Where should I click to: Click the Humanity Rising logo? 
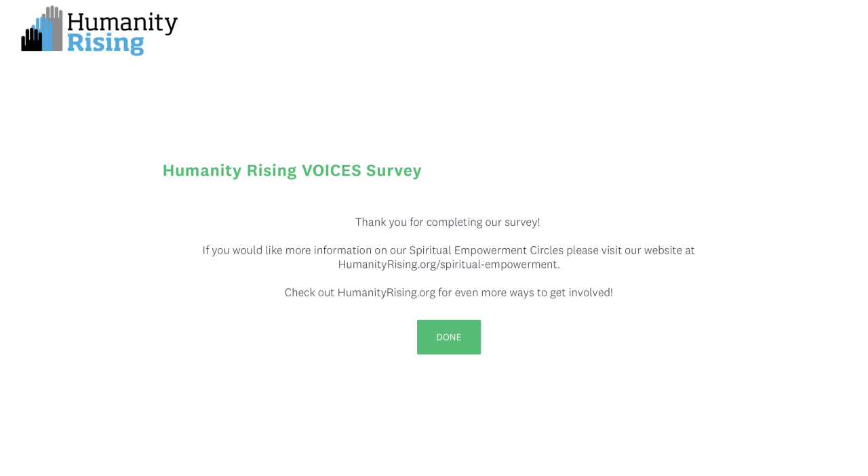tap(99, 31)
